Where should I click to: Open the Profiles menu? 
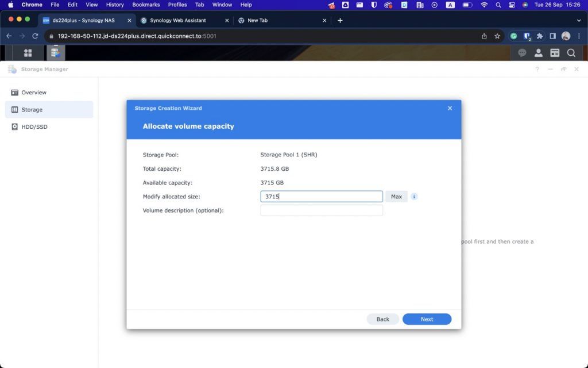click(x=177, y=5)
